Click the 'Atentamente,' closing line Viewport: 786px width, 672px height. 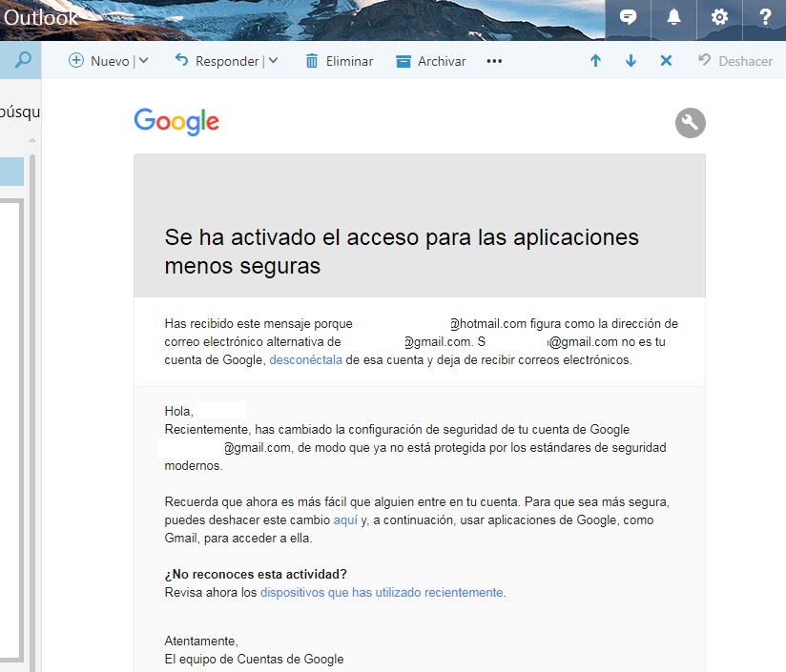[201, 641]
